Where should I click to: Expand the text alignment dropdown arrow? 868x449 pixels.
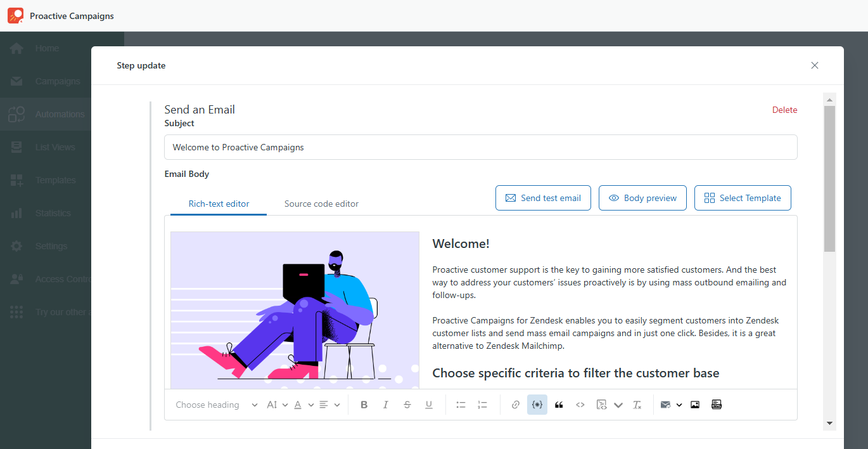[337, 405]
